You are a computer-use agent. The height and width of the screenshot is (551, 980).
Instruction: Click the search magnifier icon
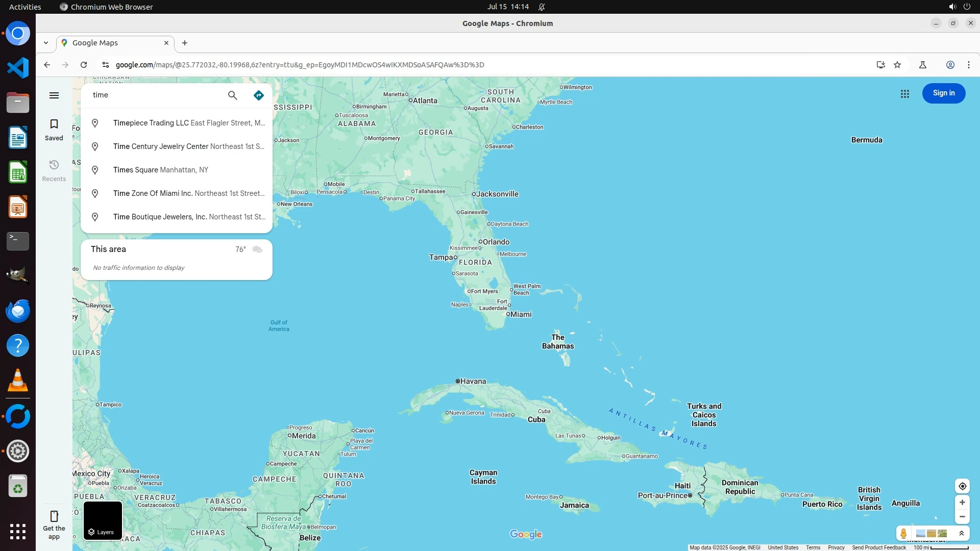(232, 95)
